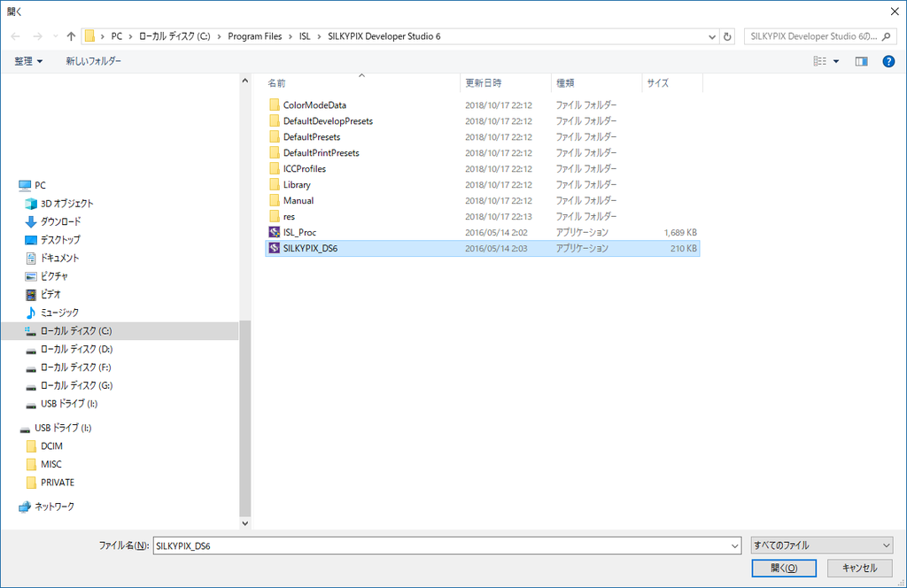Image resolution: width=907 pixels, height=588 pixels.
Task: Open the DefaultDevelopPresets folder
Action: (483, 121)
